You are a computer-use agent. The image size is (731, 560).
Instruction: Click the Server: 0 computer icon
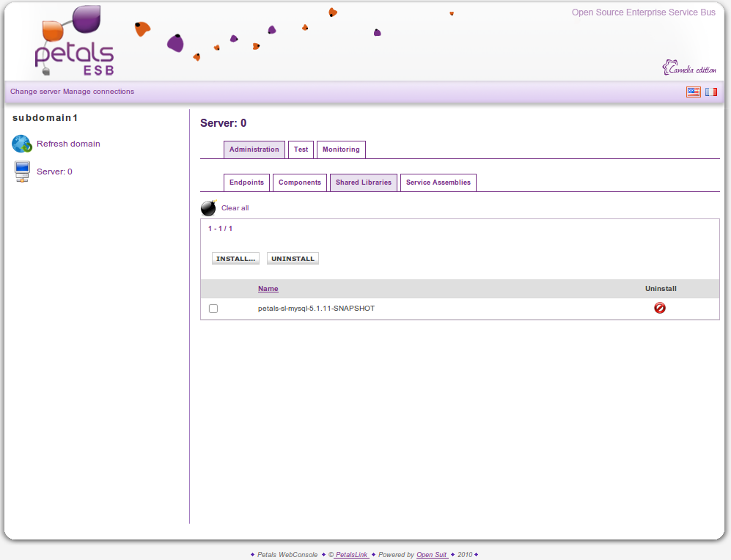[x=22, y=172]
